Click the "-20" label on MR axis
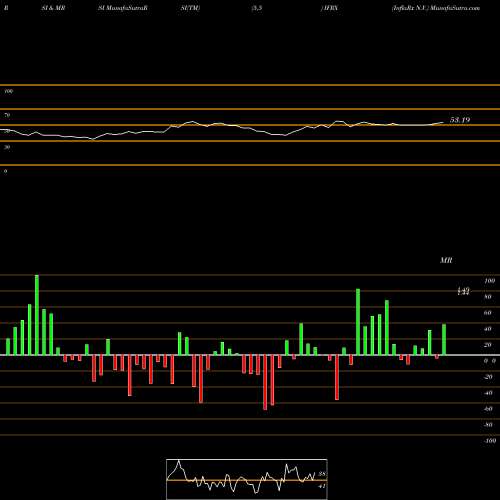500x500 pixels. click(x=488, y=377)
